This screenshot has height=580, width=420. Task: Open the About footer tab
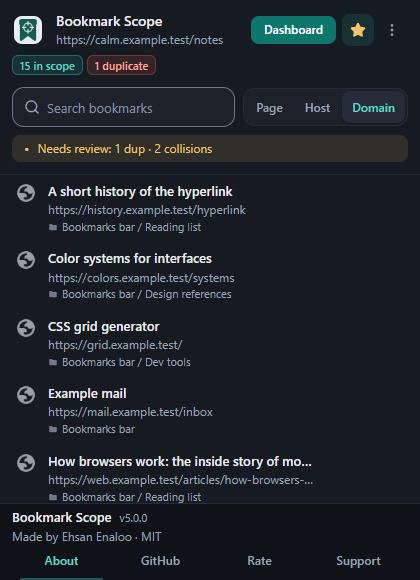61,561
